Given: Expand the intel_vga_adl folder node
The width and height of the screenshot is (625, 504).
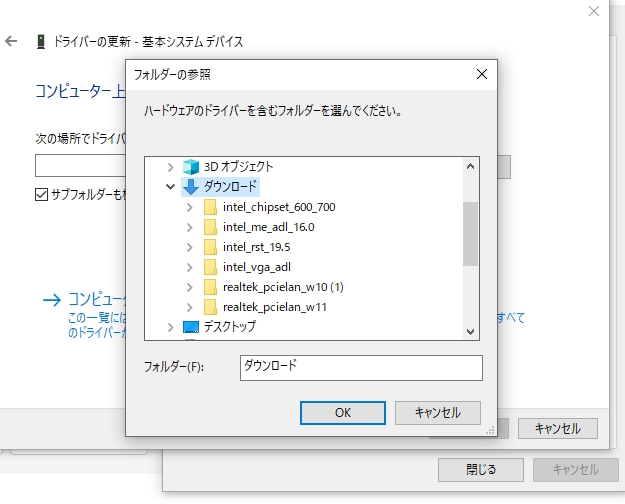Looking at the screenshot, I should [190, 267].
